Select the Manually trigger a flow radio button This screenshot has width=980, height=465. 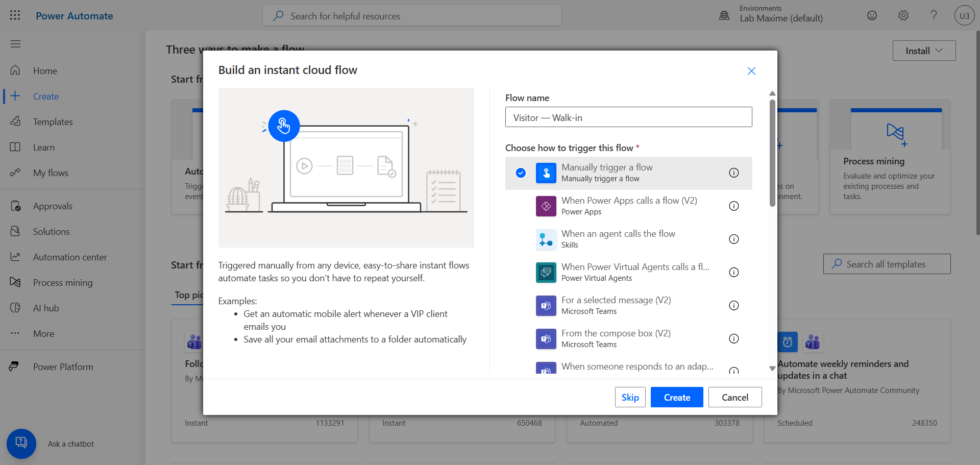tap(521, 173)
